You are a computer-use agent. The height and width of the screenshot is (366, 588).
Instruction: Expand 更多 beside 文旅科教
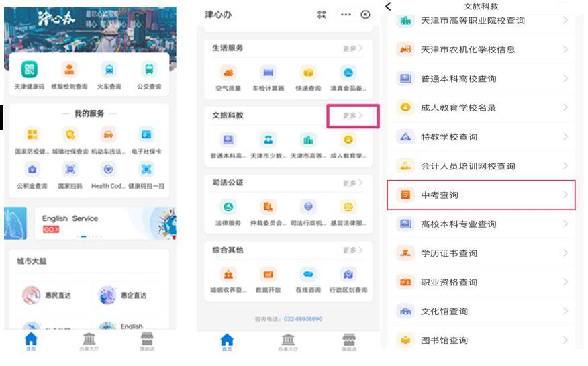coord(353,116)
